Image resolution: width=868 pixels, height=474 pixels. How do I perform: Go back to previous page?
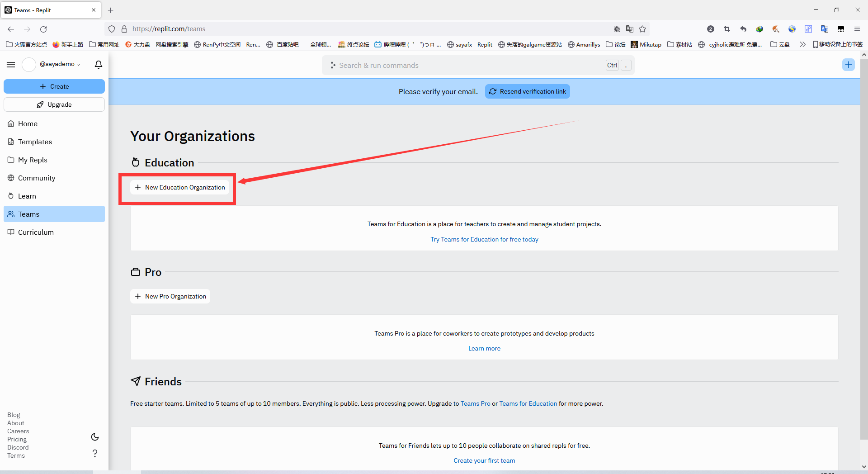pyautogui.click(x=11, y=29)
